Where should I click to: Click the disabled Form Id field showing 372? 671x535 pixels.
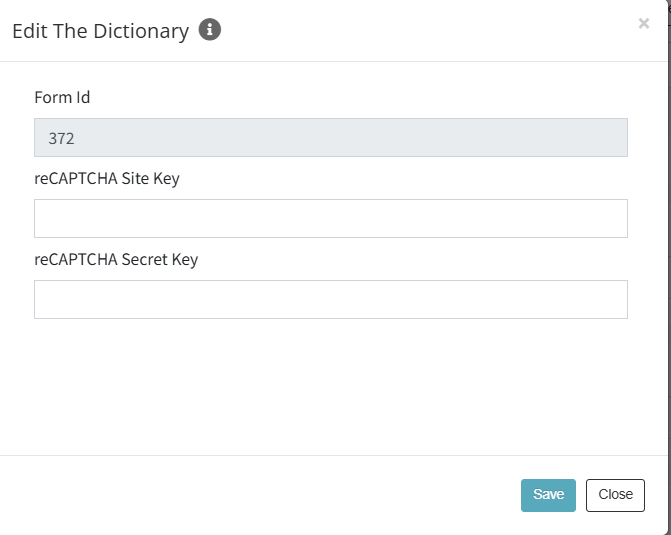(x=331, y=137)
